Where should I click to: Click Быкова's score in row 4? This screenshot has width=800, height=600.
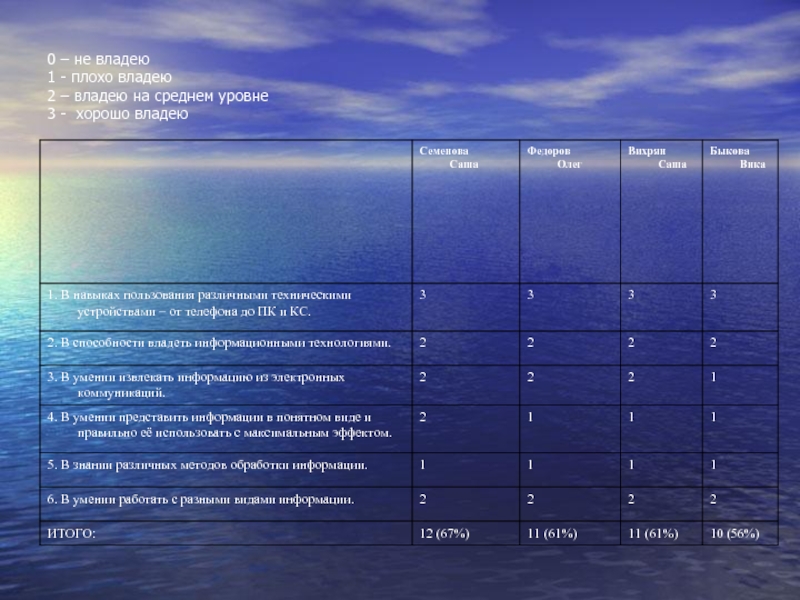coord(713,417)
